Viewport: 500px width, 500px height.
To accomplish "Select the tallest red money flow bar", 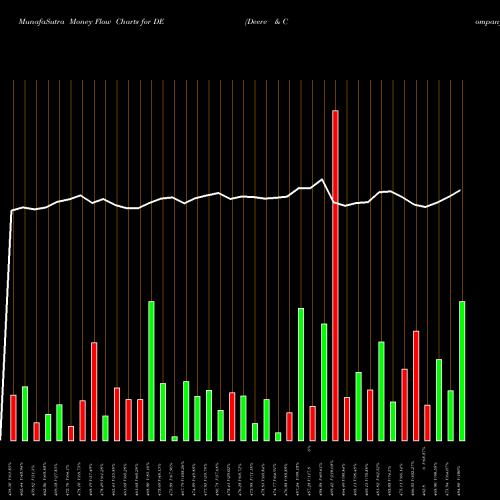I will coord(335,276).
